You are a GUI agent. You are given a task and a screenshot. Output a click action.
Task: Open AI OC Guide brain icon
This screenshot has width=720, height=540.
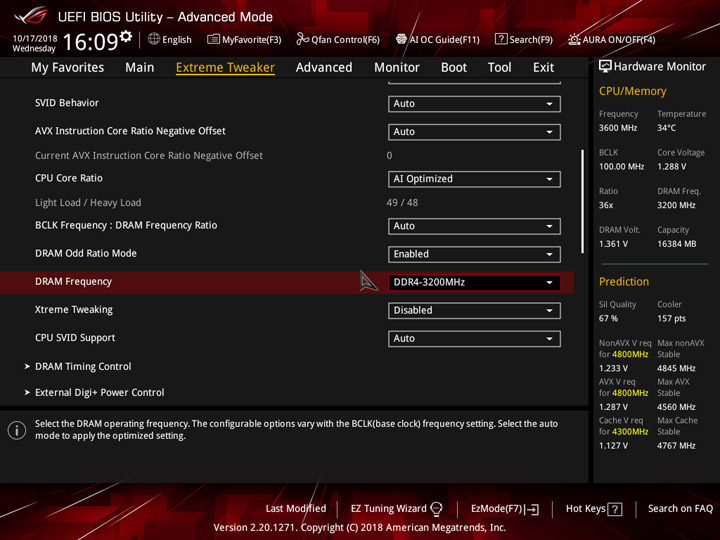pyautogui.click(x=401, y=39)
